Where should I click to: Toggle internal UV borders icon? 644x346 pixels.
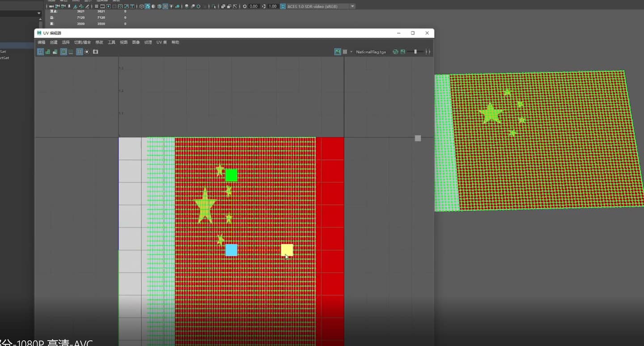pyautogui.click(x=71, y=52)
